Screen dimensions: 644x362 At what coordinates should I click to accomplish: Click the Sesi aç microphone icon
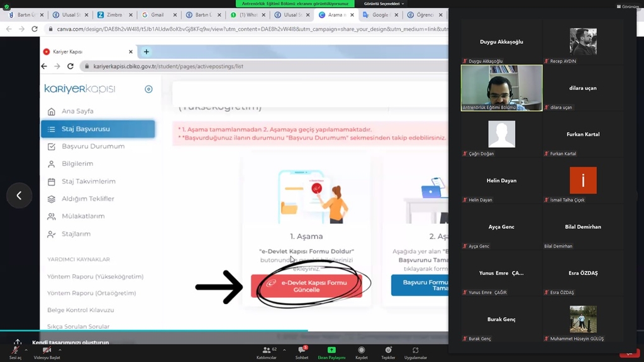[14, 350]
